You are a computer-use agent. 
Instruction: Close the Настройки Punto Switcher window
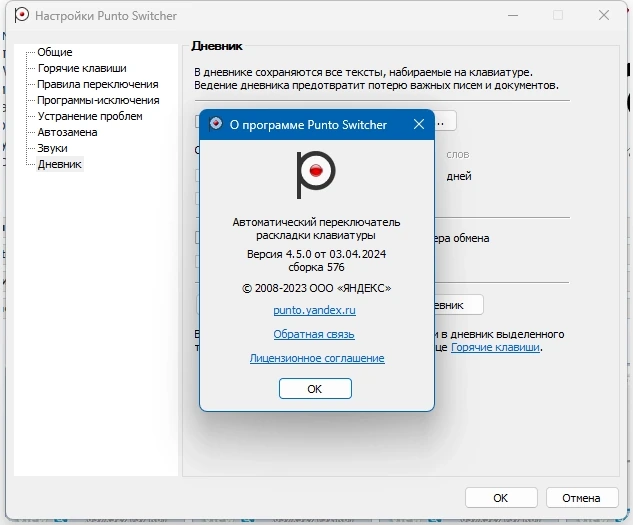click(604, 15)
